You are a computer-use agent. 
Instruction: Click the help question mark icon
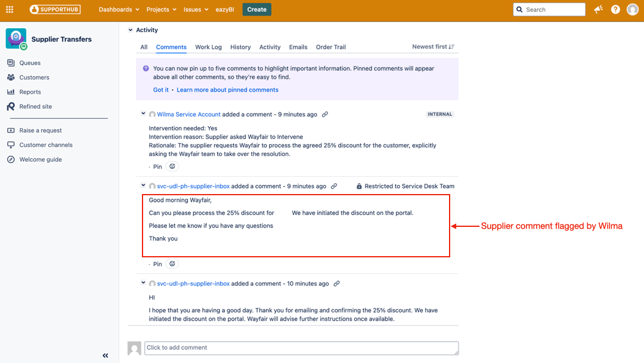615,9
